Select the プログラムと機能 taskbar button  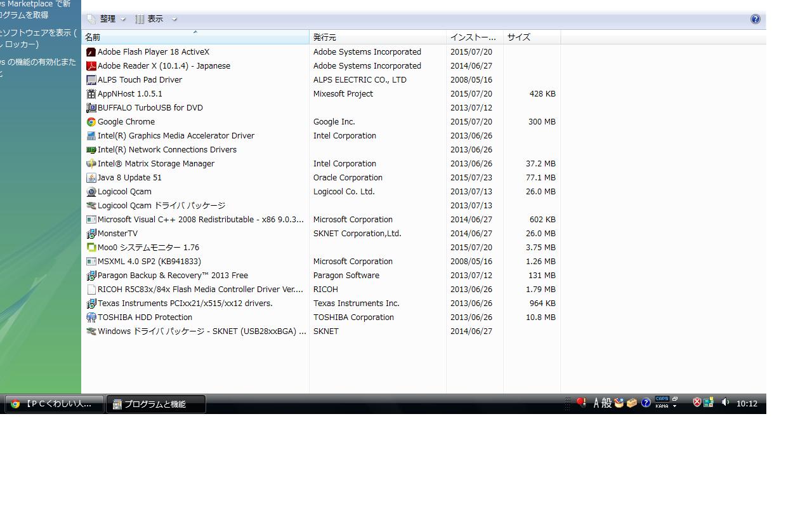[156, 404]
